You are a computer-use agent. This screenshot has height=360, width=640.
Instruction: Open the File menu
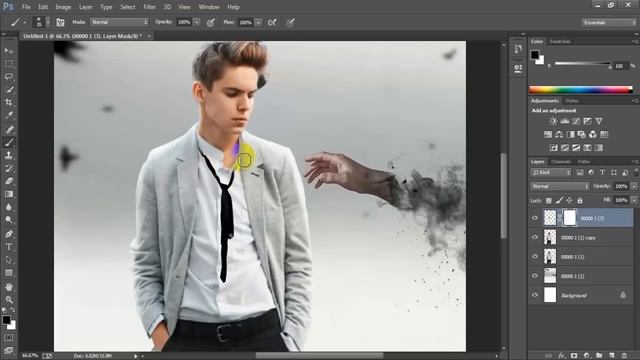[26, 7]
